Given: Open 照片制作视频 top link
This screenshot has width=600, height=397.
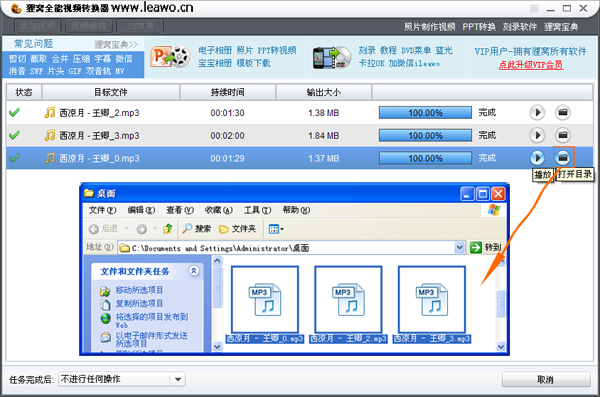Looking at the screenshot, I should pyautogui.click(x=430, y=27).
